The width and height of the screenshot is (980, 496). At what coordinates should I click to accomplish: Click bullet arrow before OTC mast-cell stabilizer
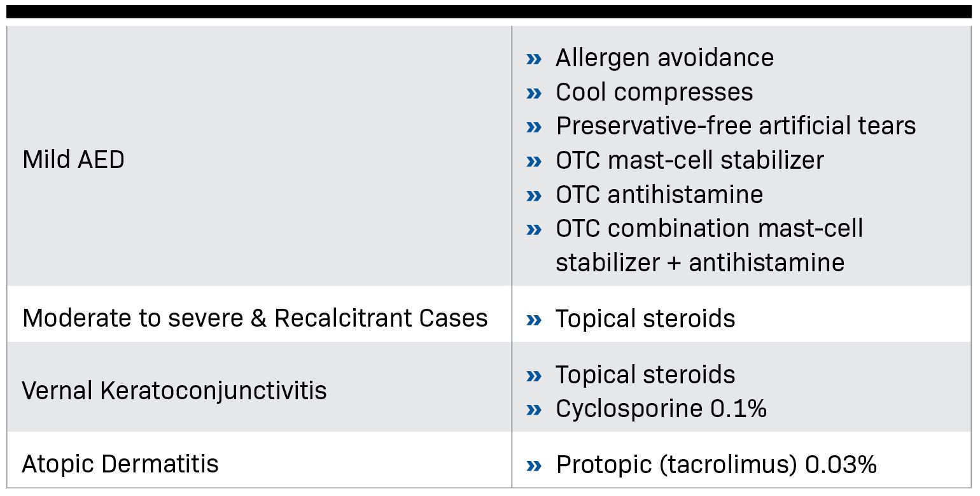tap(534, 162)
